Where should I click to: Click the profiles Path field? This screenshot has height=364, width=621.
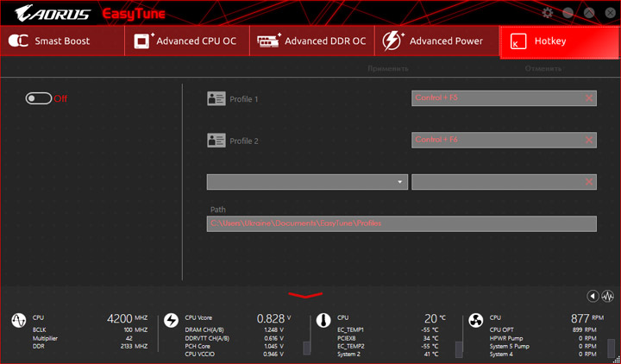point(402,223)
